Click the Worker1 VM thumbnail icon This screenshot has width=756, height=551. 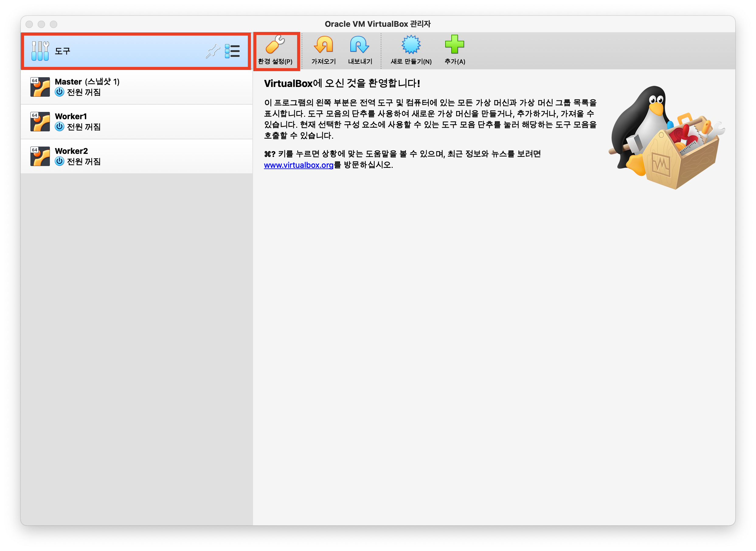click(40, 122)
